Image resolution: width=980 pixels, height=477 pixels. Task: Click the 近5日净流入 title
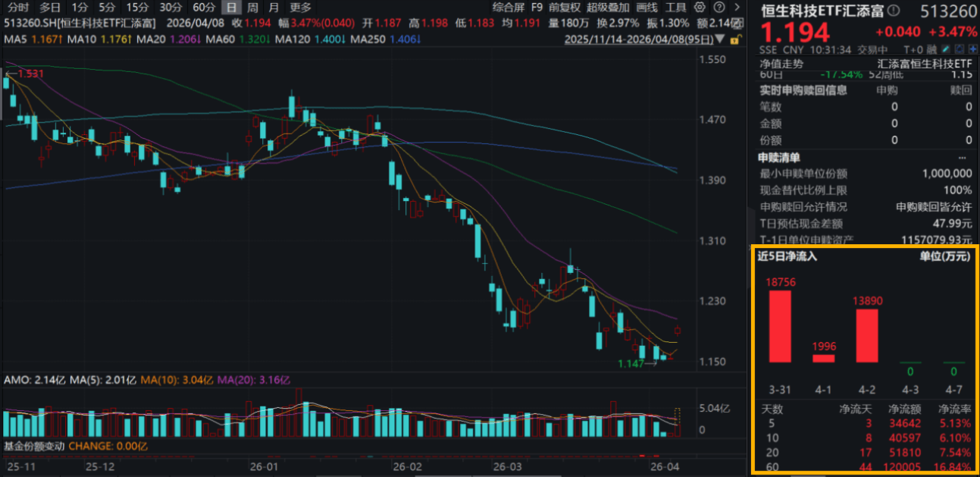coord(787,256)
